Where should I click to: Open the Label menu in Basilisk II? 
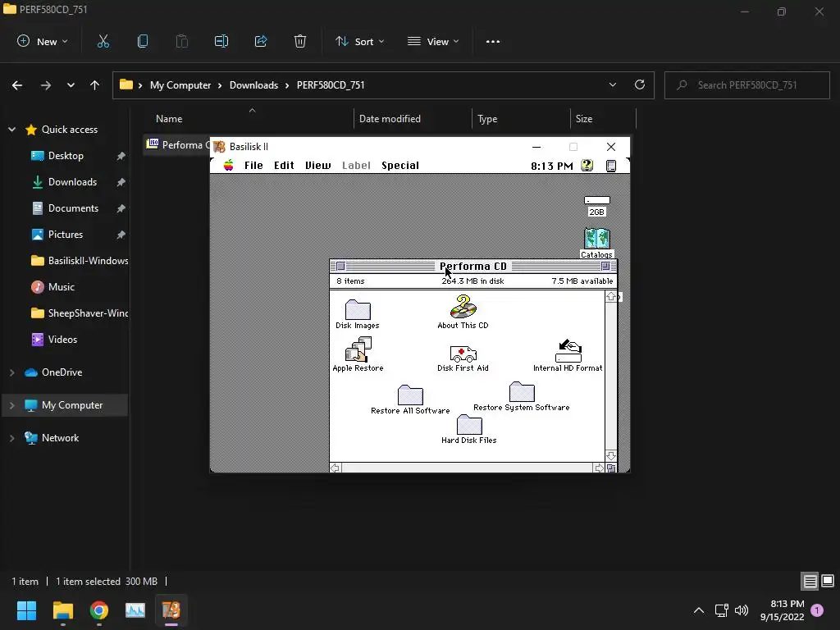356,165
